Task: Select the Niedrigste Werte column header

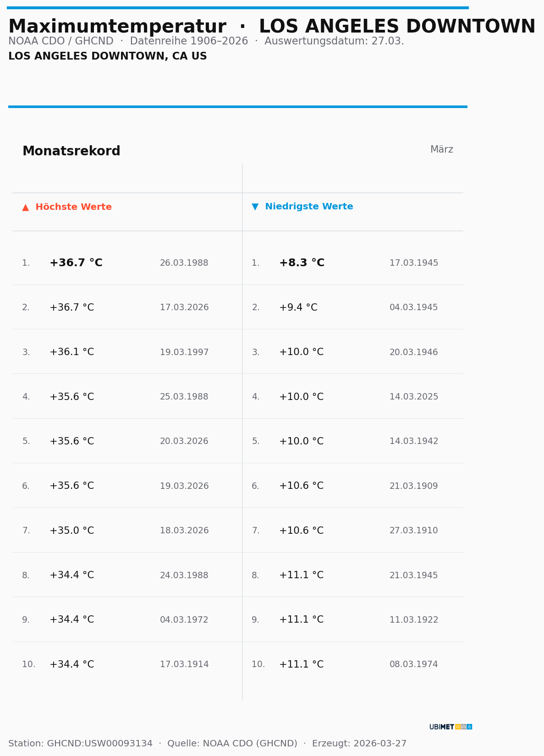Action: click(309, 207)
